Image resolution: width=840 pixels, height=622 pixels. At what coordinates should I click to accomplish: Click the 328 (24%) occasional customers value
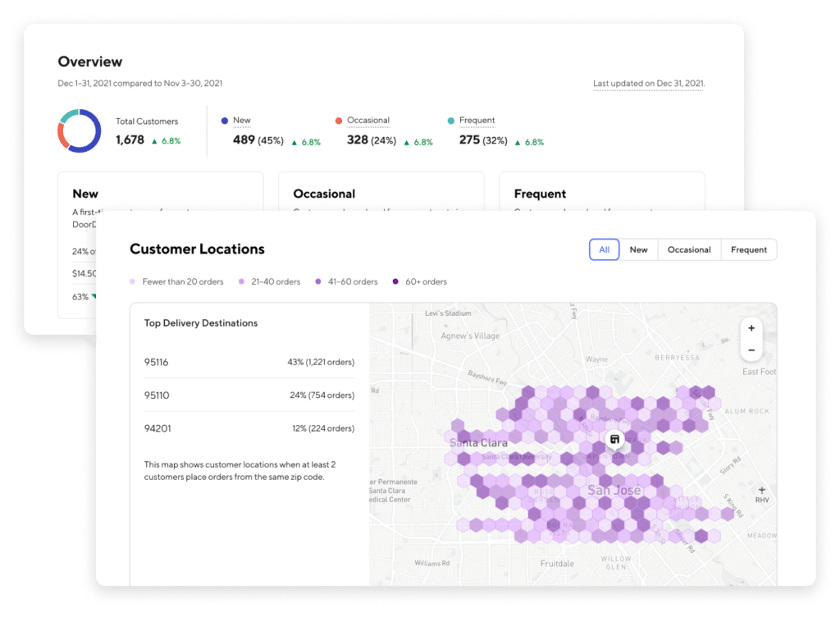click(372, 139)
